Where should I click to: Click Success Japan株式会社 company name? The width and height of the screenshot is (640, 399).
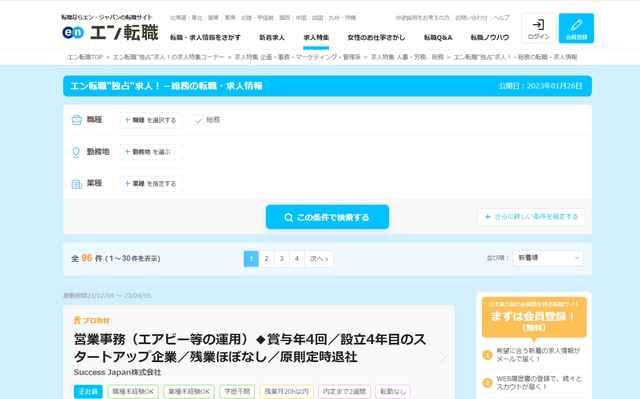[118, 372]
